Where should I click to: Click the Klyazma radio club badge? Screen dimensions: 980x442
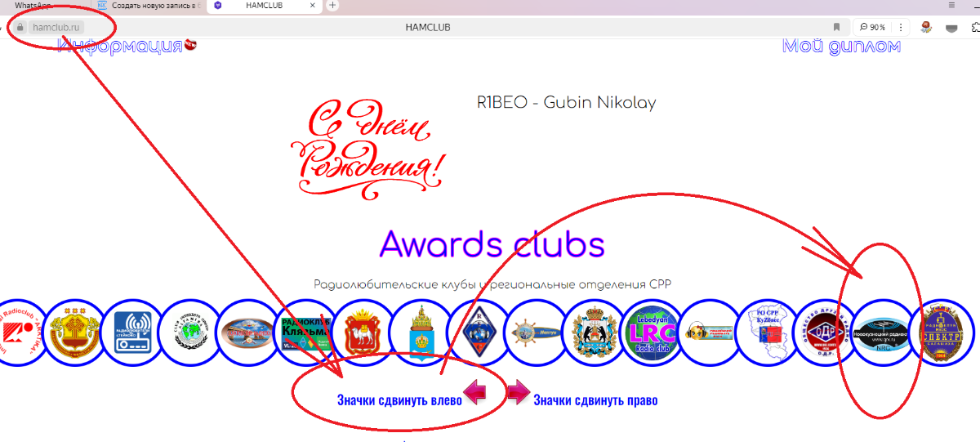(304, 332)
